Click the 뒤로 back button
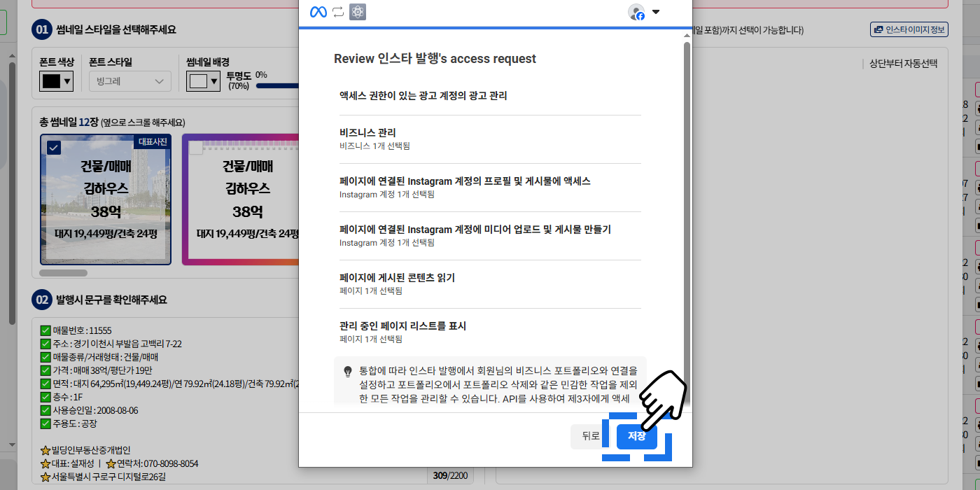 tap(591, 436)
